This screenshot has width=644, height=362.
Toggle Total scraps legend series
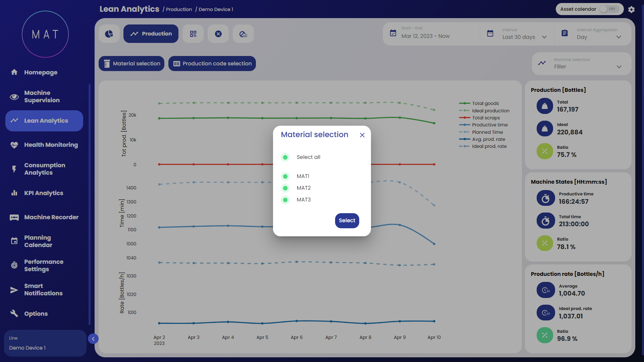pyautogui.click(x=486, y=118)
